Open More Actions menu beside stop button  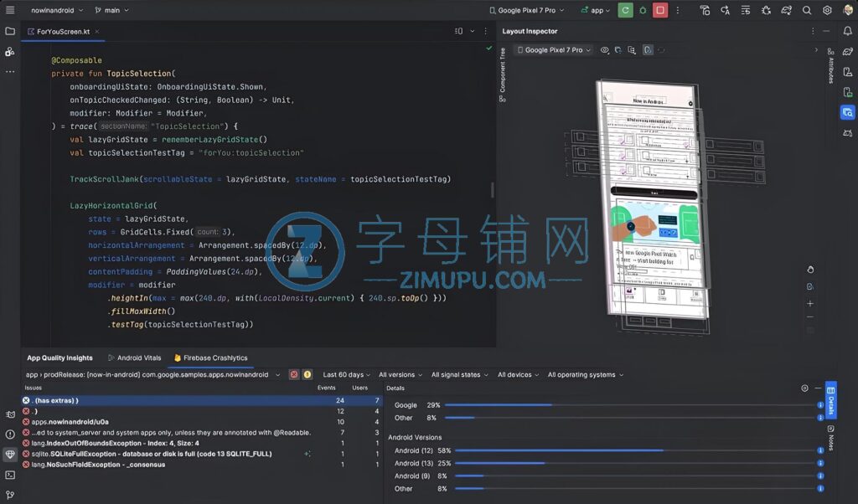click(x=678, y=10)
